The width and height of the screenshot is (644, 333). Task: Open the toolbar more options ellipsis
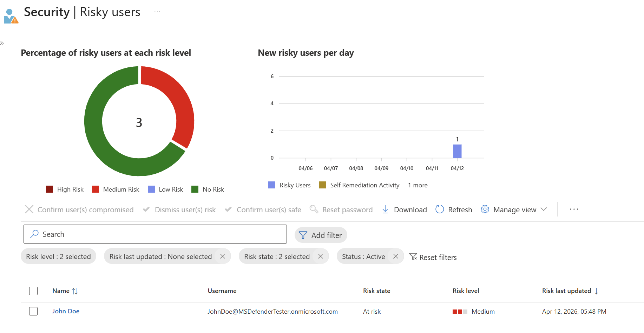click(574, 209)
